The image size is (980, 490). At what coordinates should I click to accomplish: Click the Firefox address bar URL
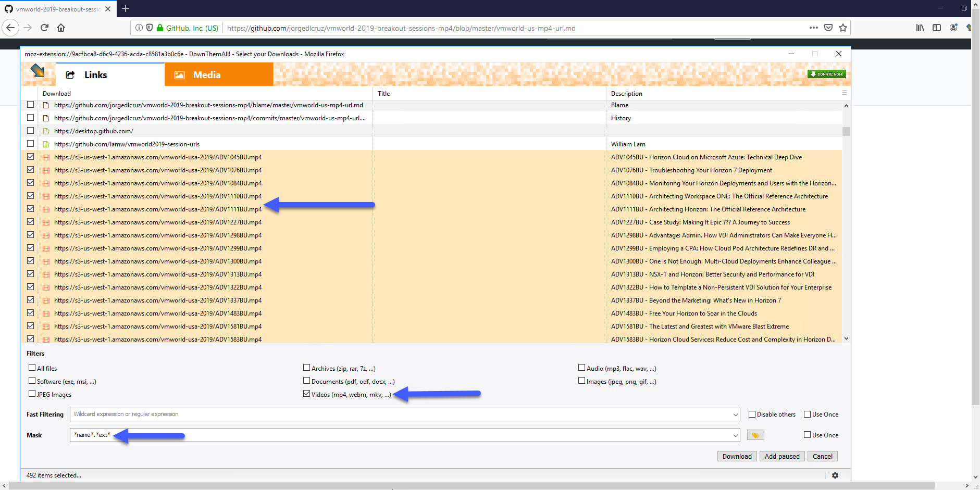pos(401,28)
